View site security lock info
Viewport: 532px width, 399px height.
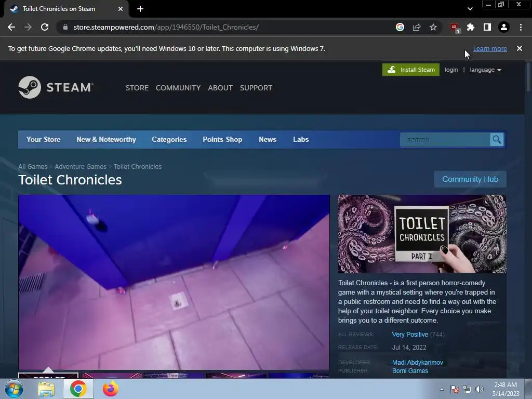[x=65, y=27]
